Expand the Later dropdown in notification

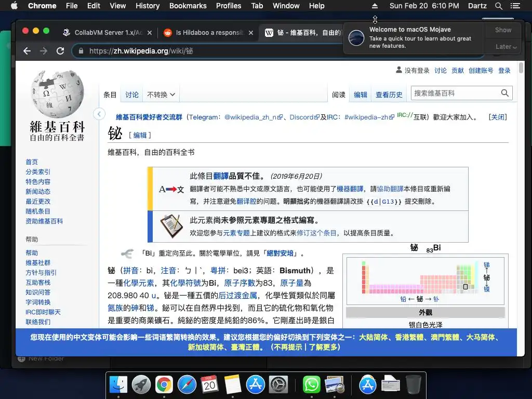coord(506,46)
